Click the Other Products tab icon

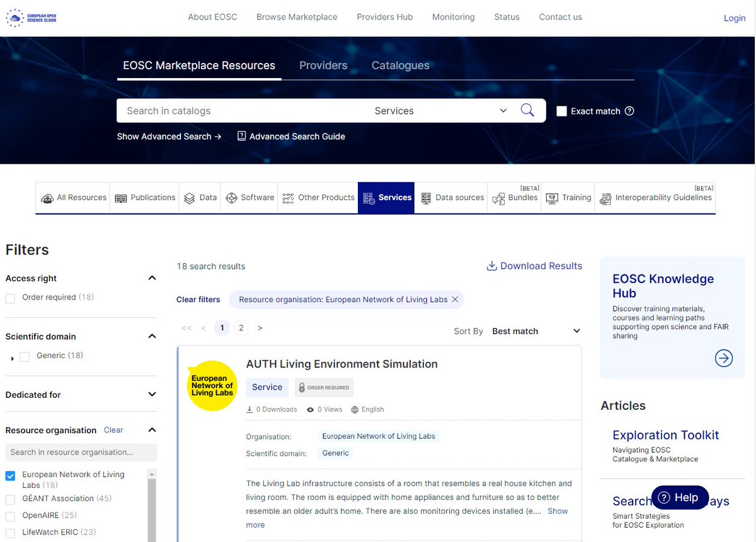288,198
